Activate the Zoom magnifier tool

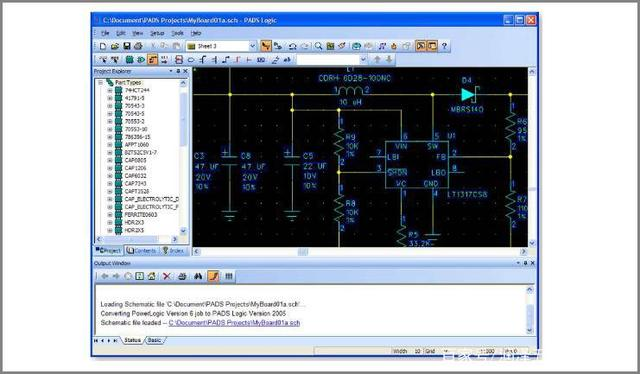pyautogui.click(x=318, y=46)
